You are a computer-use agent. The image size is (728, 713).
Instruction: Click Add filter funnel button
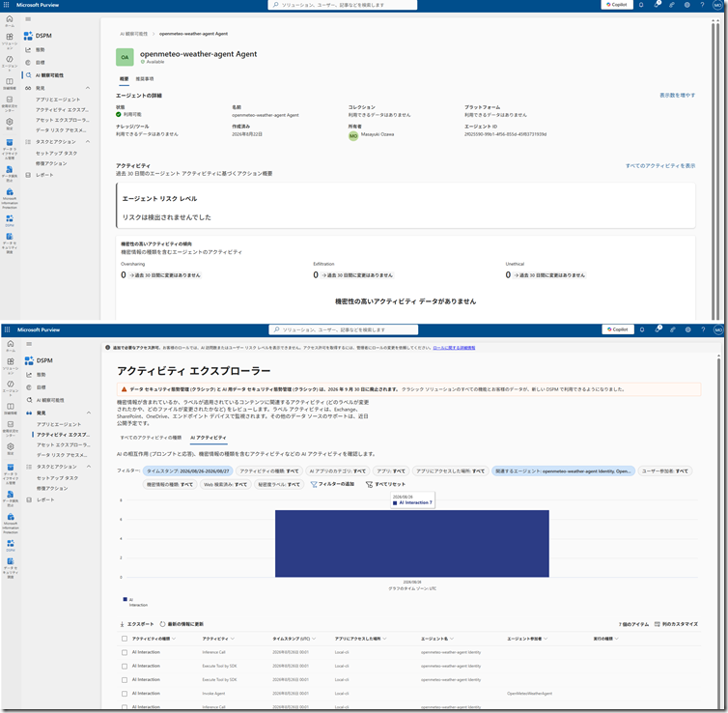(332, 484)
